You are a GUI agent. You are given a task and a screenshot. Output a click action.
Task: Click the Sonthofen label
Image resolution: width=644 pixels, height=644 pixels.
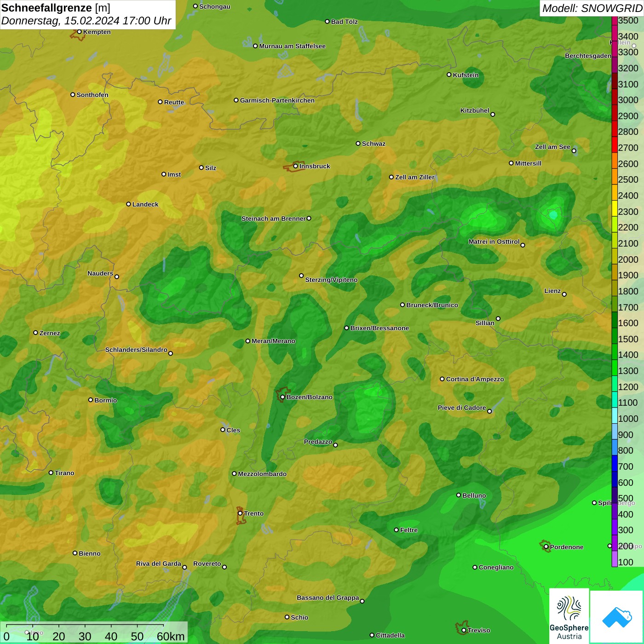coord(92,95)
